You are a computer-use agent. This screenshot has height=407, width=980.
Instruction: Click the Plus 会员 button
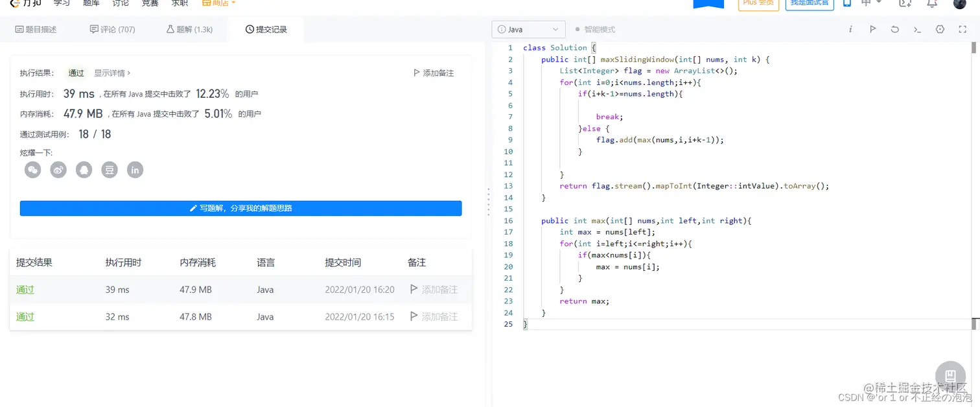[758, 4]
